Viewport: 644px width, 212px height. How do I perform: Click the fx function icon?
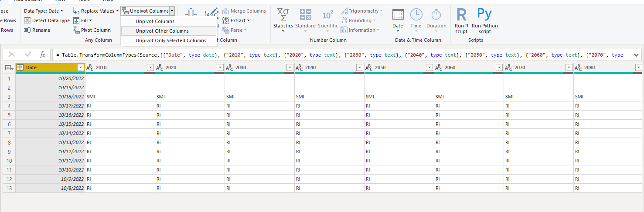click(x=42, y=55)
